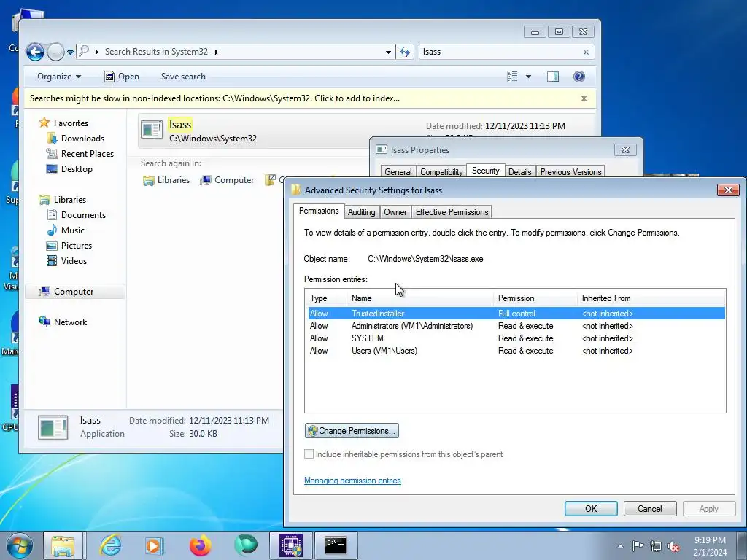Clear the lsass search box text
Screen dimensions: 747x560
click(586, 52)
